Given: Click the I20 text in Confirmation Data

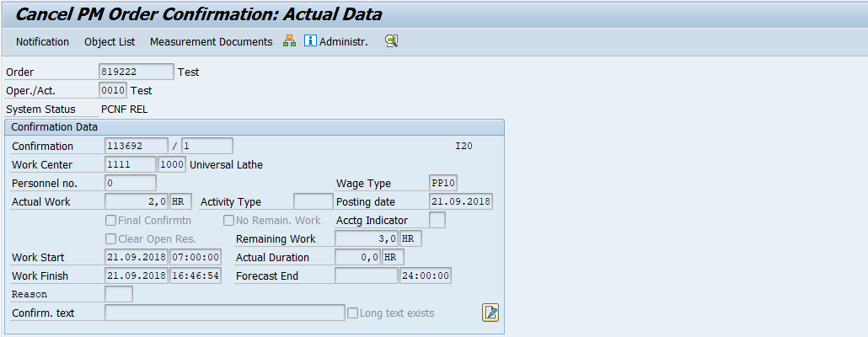Looking at the screenshot, I should point(463,146).
